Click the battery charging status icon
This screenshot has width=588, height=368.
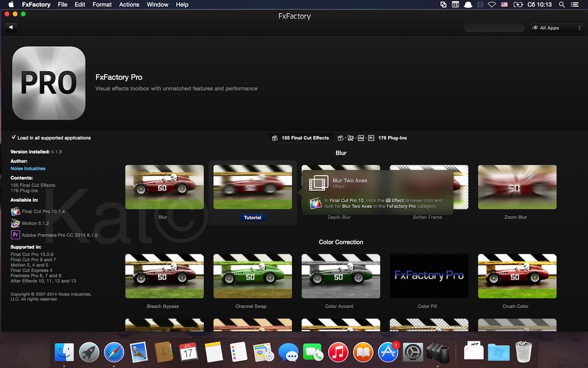coord(518,4)
